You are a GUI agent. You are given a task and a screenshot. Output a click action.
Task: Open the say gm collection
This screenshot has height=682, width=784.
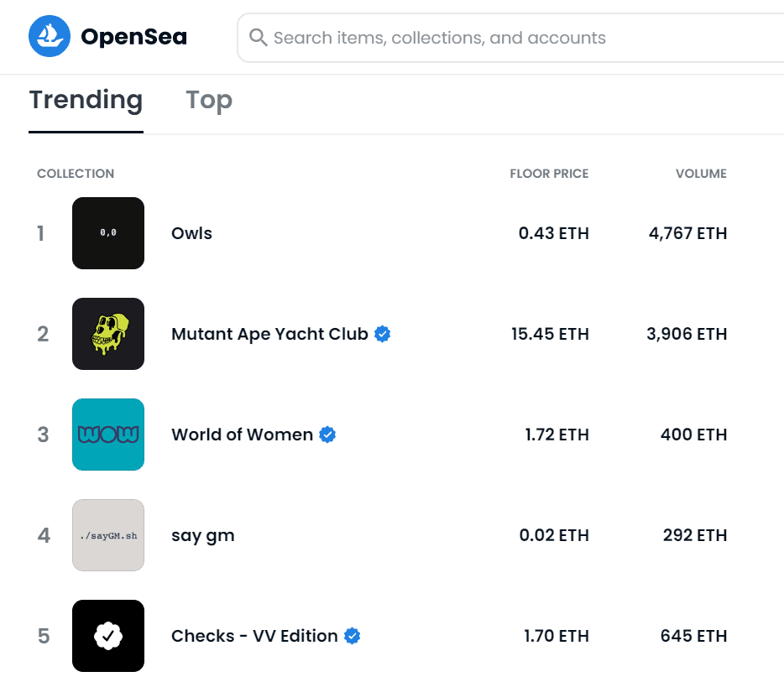(202, 535)
